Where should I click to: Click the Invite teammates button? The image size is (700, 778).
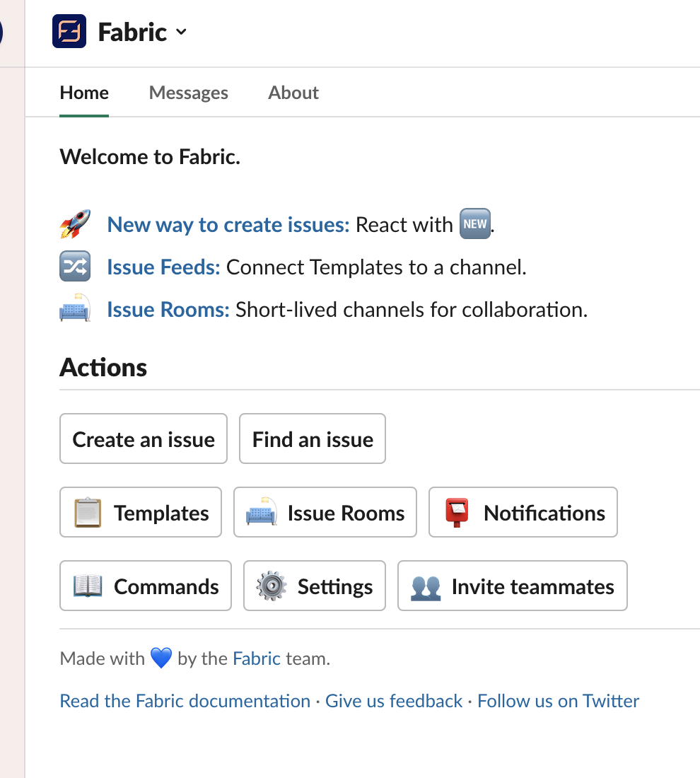point(512,586)
